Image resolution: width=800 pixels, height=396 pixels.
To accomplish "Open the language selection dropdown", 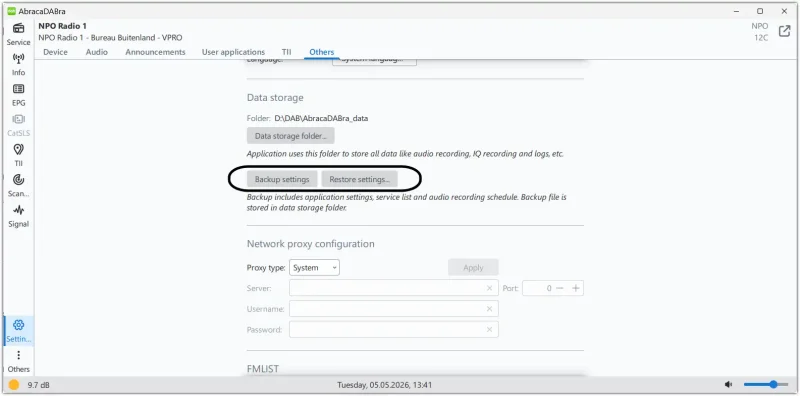I will pos(374,60).
